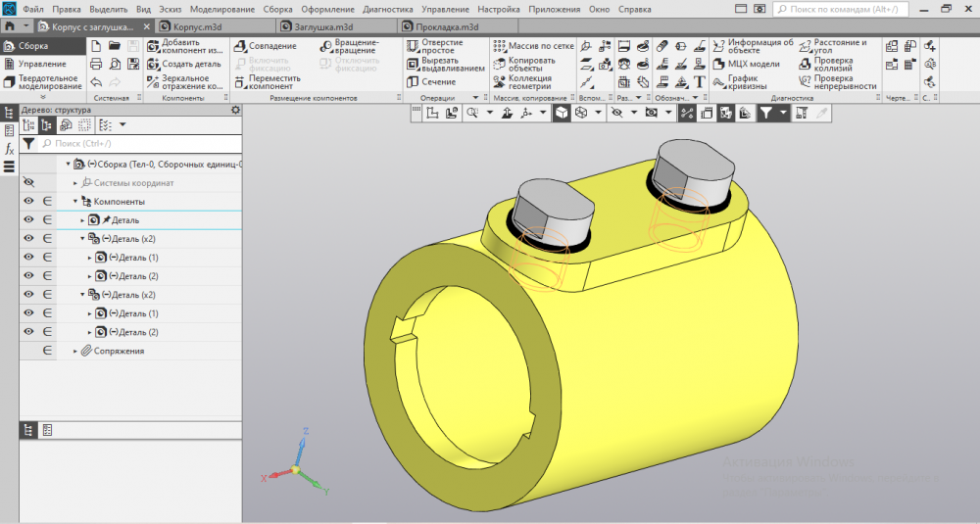The width and height of the screenshot is (980, 524).
Task: Expand the Сопряжения tree node
Action: point(75,351)
